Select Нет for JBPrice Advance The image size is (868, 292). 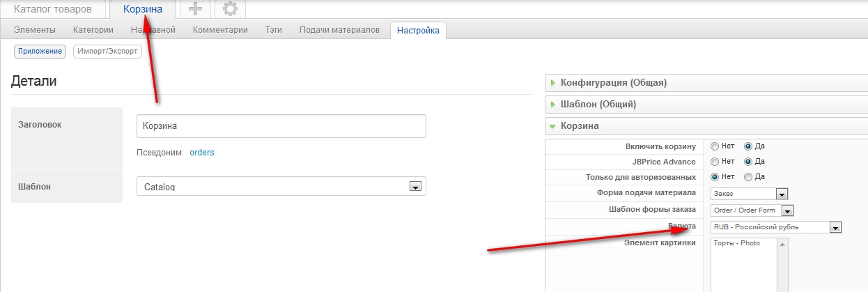pyautogui.click(x=715, y=162)
